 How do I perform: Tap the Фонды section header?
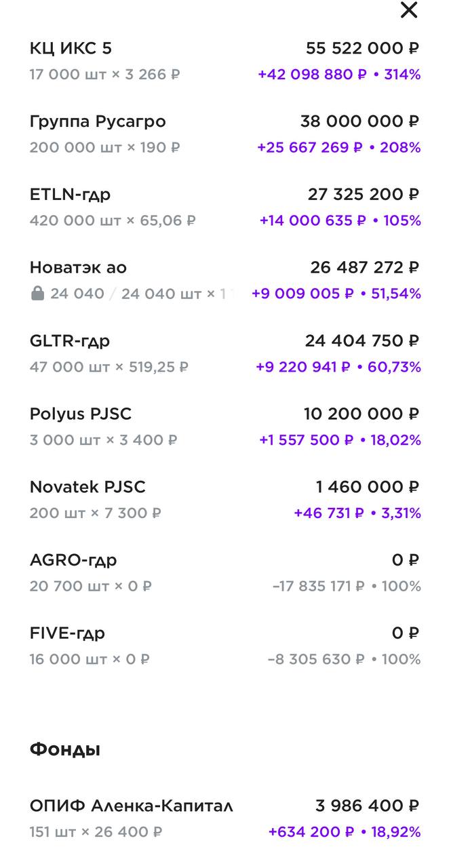(65, 749)
